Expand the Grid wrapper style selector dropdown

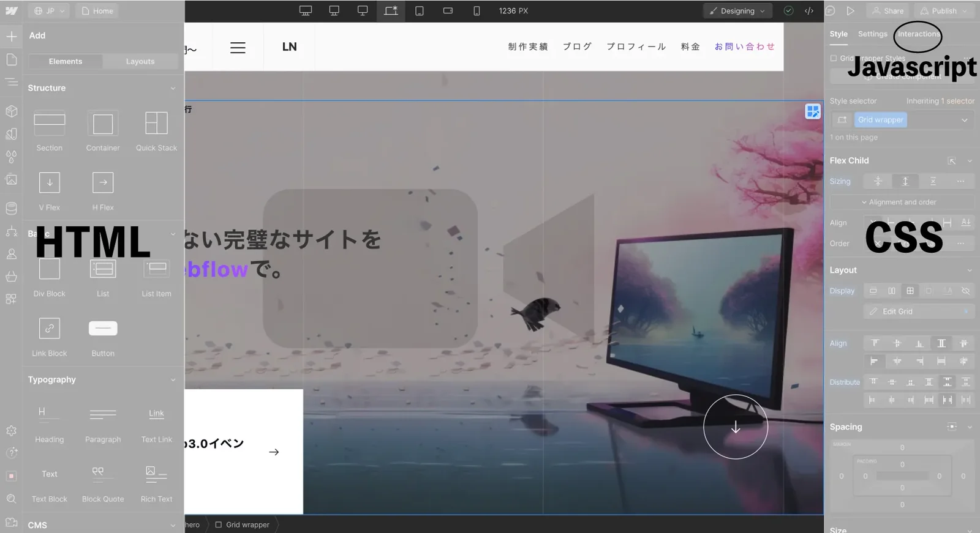965,120
